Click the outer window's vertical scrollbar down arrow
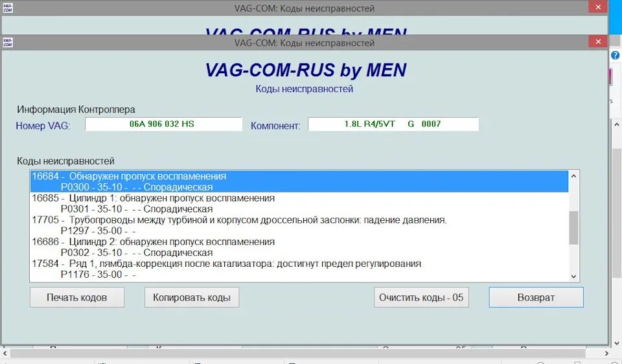The height and width of the screenshot is (364, 622). point(617,343)
